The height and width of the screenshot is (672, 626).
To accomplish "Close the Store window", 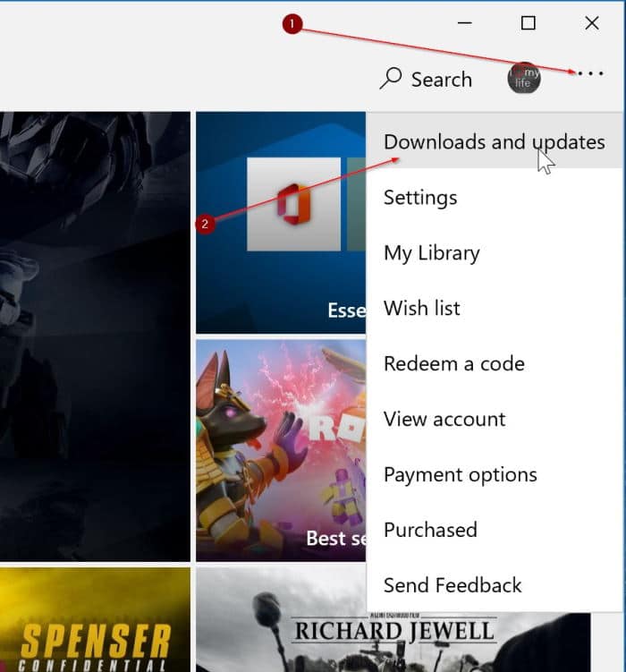I will point(592,22).
